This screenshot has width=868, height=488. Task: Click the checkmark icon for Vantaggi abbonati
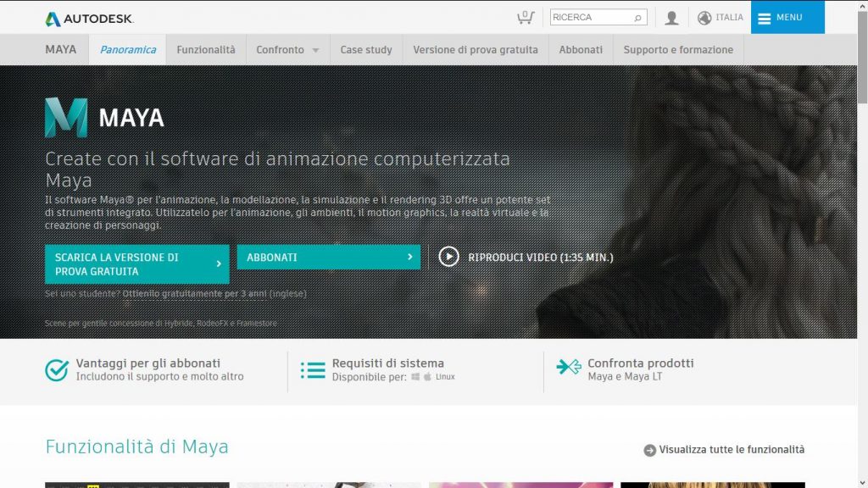point(57,370)
